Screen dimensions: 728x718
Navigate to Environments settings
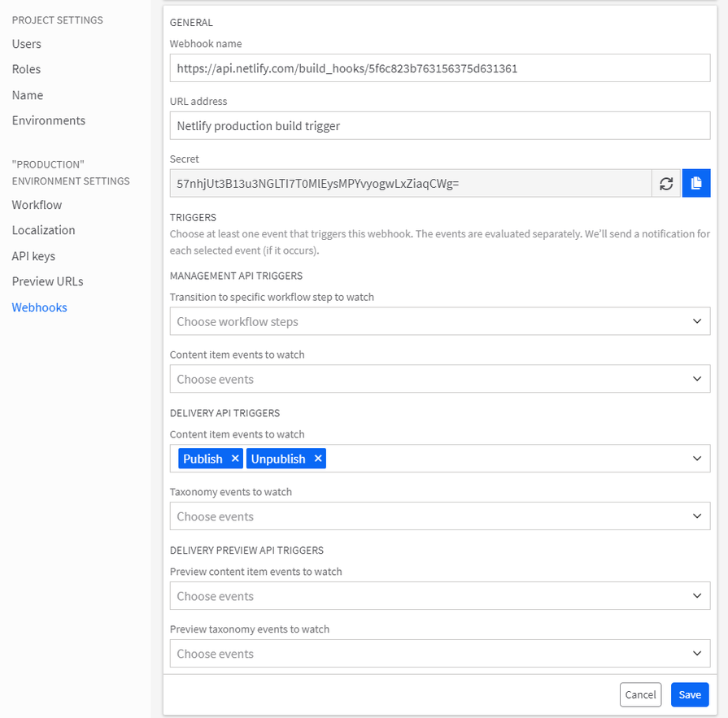coord(49,120)
